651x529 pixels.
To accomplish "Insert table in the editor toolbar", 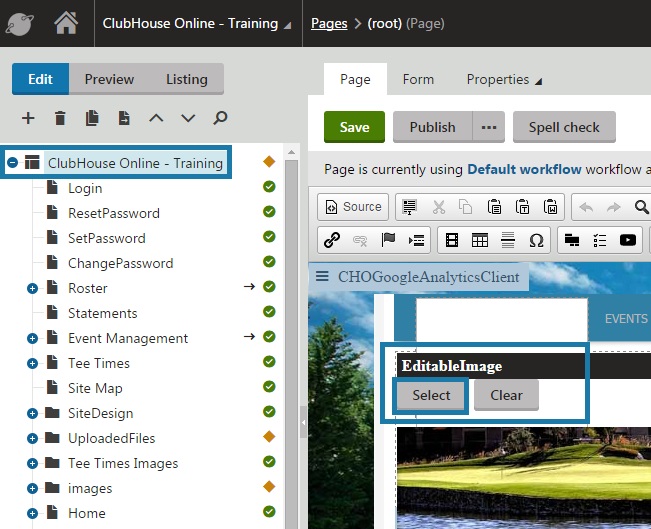I will pos(480,240).
